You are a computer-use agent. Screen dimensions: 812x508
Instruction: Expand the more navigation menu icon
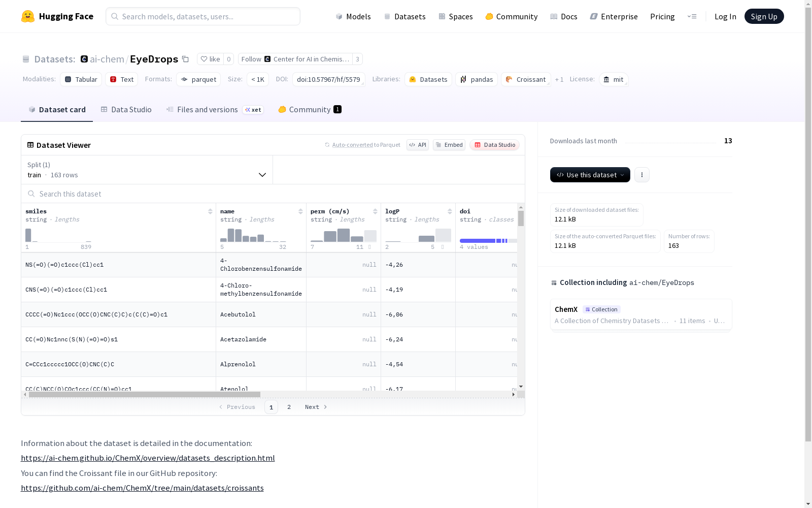[692, 16]
